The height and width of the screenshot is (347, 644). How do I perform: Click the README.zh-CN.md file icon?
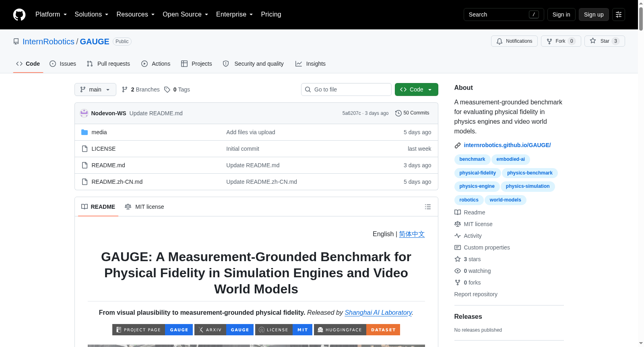tap(85, 182)
